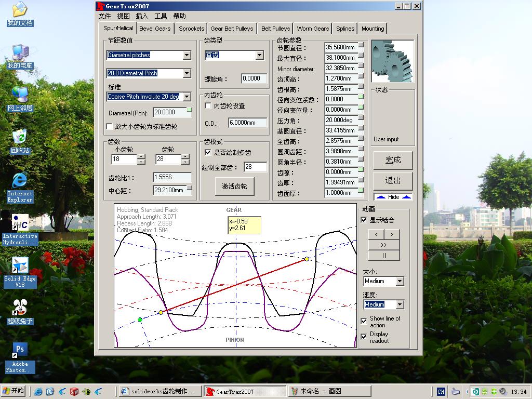Launch the Adobe Photoshop desktop shortcut
This screenshot has width=532, height=399.
point(20,358)
